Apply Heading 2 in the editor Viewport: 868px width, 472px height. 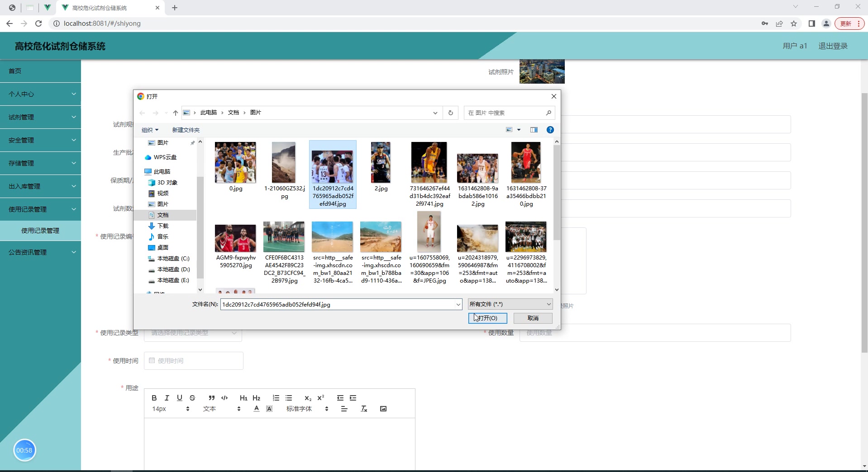point(257,398)
